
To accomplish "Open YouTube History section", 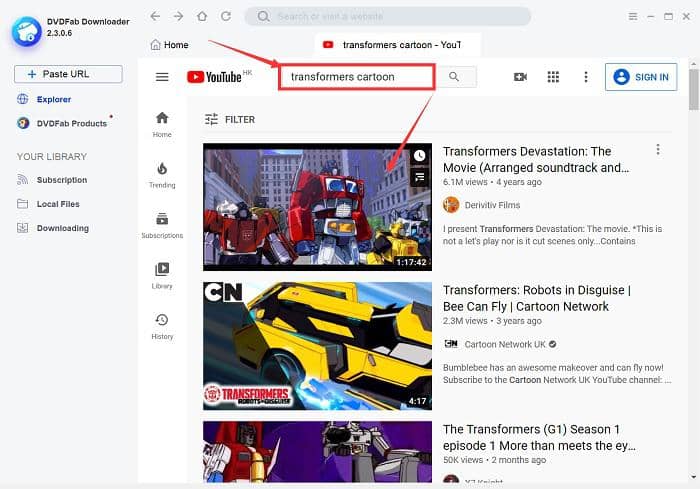I will [x=162, y=326].
